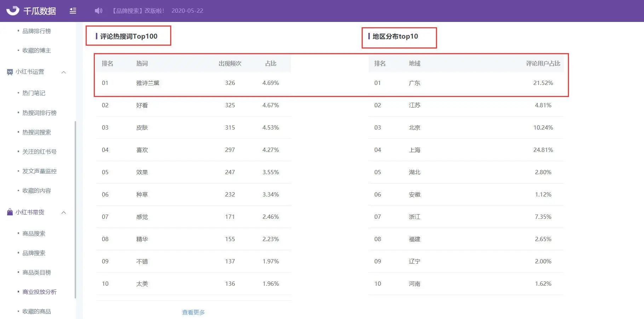Go to 商品搜索 in the sidebar
This screenshot has width=644, height=319.
click(x=34, y=233)
